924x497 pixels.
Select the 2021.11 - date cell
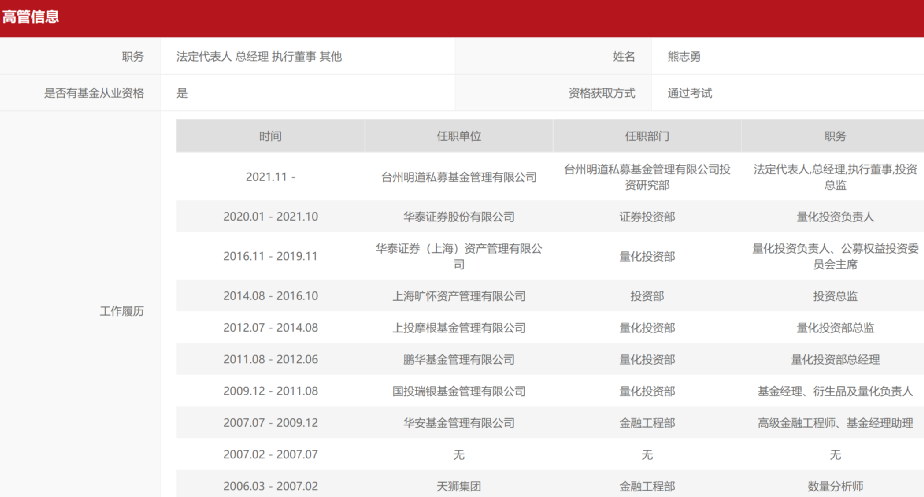pos(270,177)
